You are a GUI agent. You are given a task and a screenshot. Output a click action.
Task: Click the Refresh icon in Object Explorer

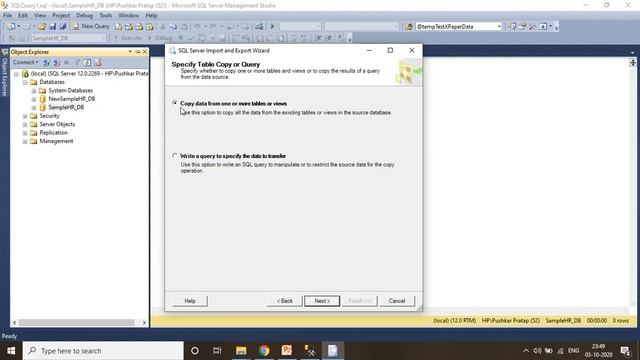(x=87, y=62)
